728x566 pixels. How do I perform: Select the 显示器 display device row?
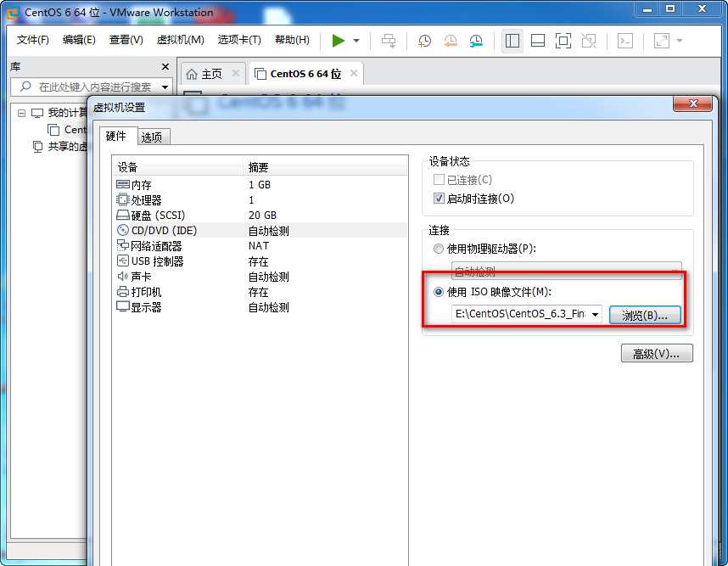pos(260,307)
